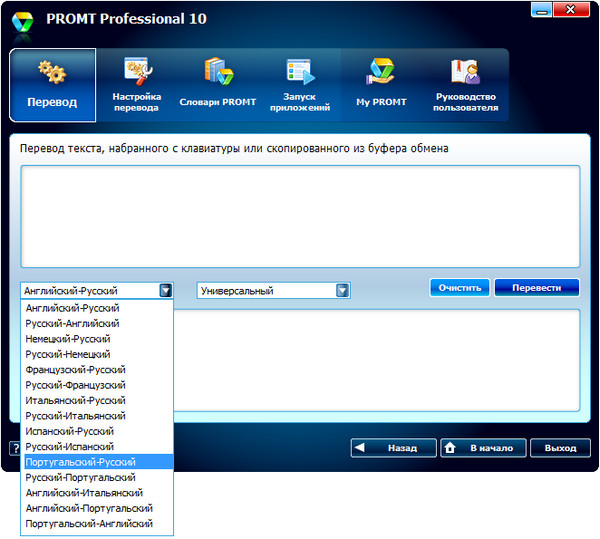Select Немецкий-Русский translation direction
The image size is (600, 539).
(x=68, y=339)
